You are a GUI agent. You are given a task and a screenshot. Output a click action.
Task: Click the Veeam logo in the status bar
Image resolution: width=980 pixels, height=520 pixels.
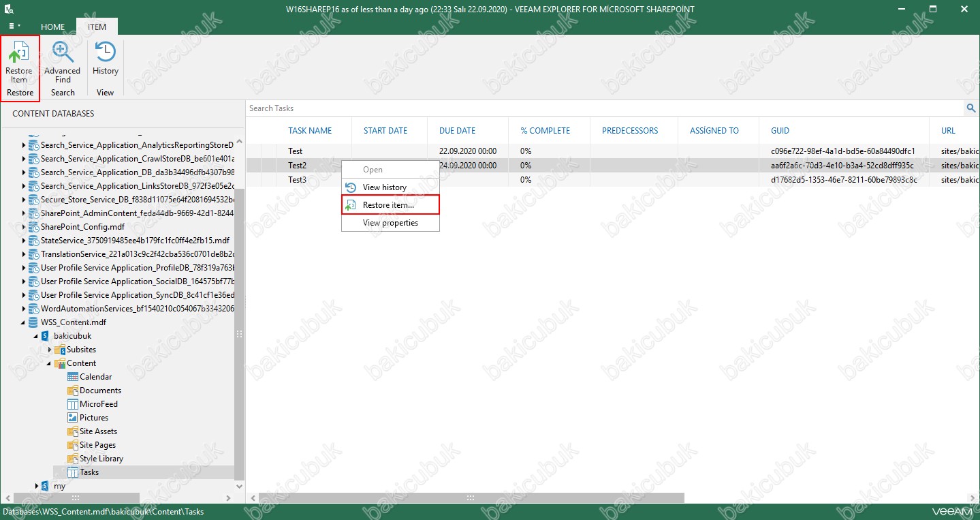pyautogui.click(x=952, y=512)
